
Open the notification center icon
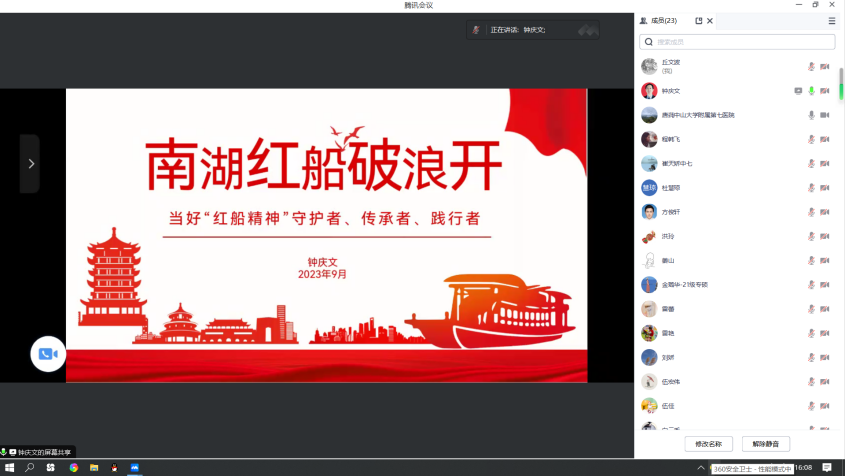827,467
